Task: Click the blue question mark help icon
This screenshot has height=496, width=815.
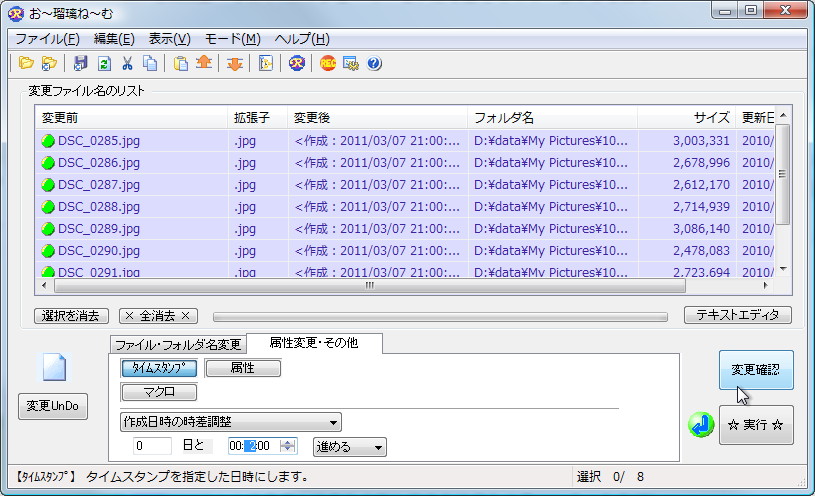Action: click(x=374, y=63)
